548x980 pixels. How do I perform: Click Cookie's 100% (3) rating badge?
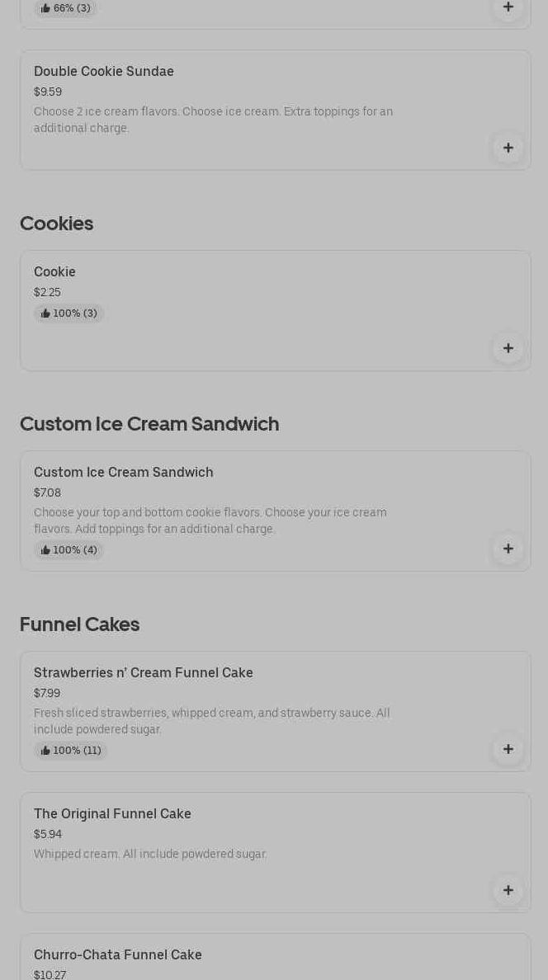pos(69,313)
